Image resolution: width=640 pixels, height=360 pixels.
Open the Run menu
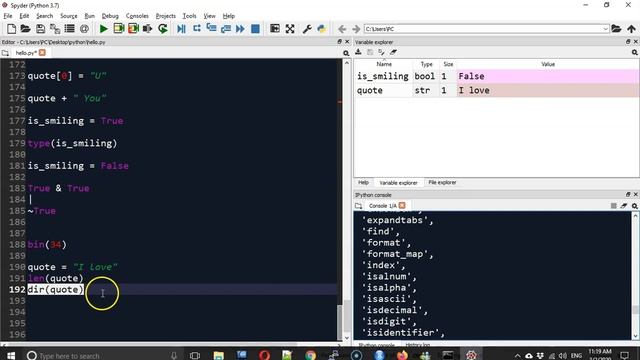(89, 16)
